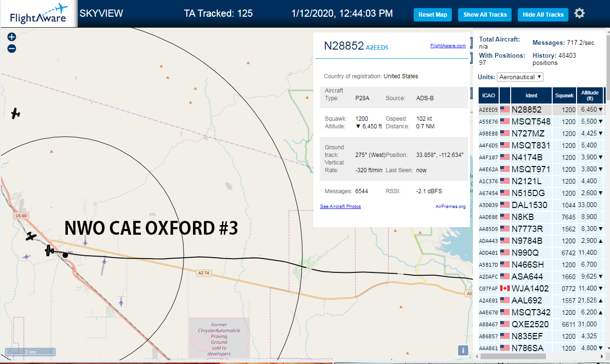Click the AZ 74 highway label
610x364 pixels.
tap(204, 273)
